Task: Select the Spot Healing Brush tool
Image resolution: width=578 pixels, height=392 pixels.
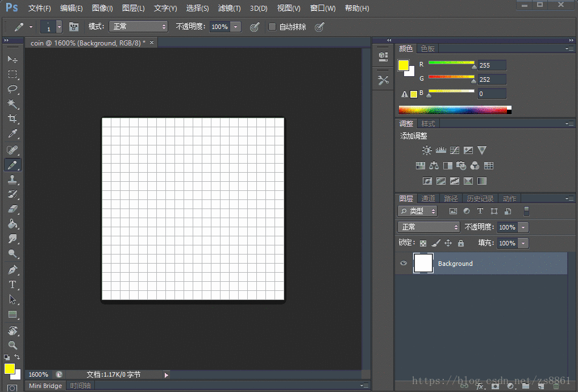Action: [13, 150]
